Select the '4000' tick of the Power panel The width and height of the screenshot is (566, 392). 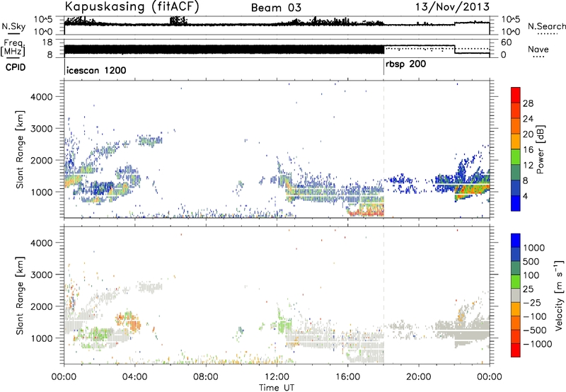41,97
